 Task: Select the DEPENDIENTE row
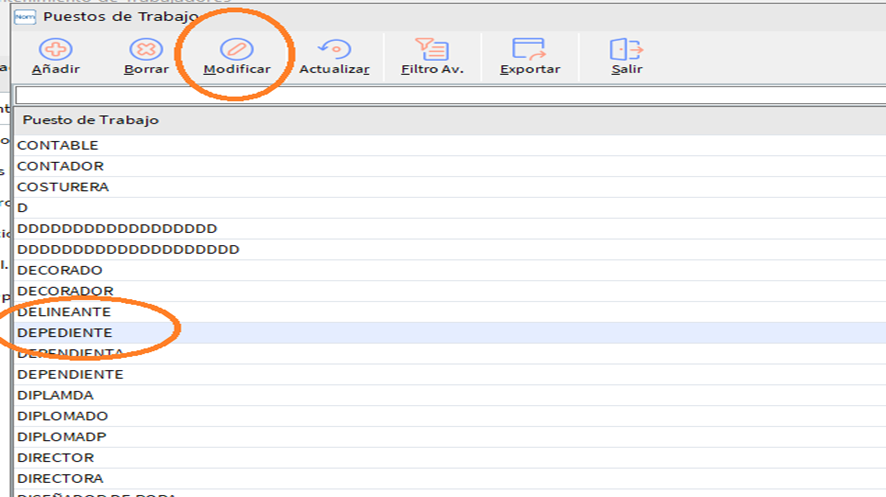pyautogui.click(x=70, y=374)
